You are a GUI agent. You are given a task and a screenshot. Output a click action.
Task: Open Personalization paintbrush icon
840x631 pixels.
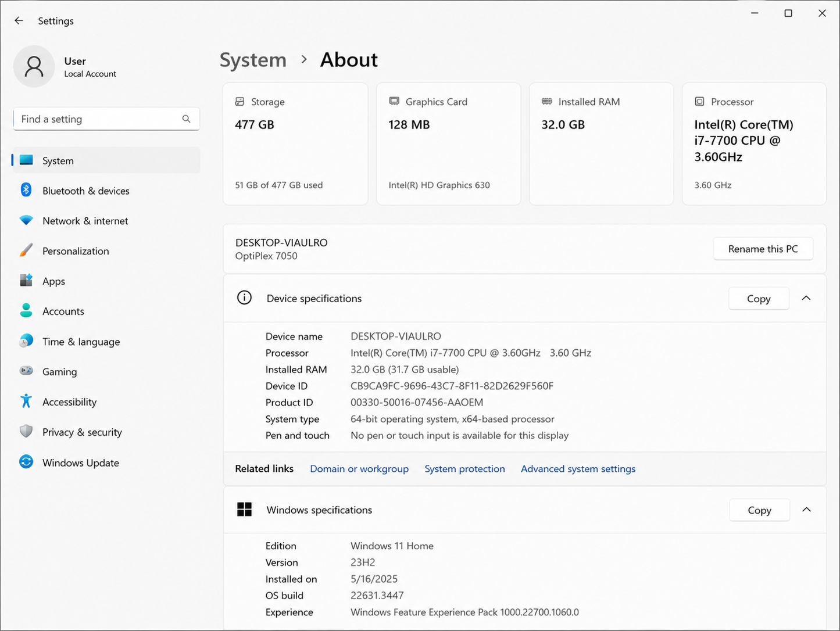tap(26, 250)
